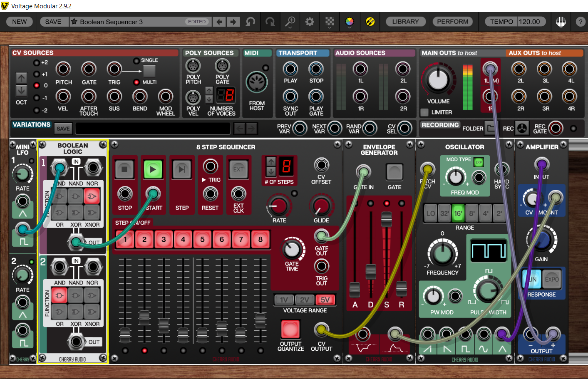The height and width of the screenshot is (379, 588).
Task: Increase the number of steps arrow
Action: [x=271, y=162]
